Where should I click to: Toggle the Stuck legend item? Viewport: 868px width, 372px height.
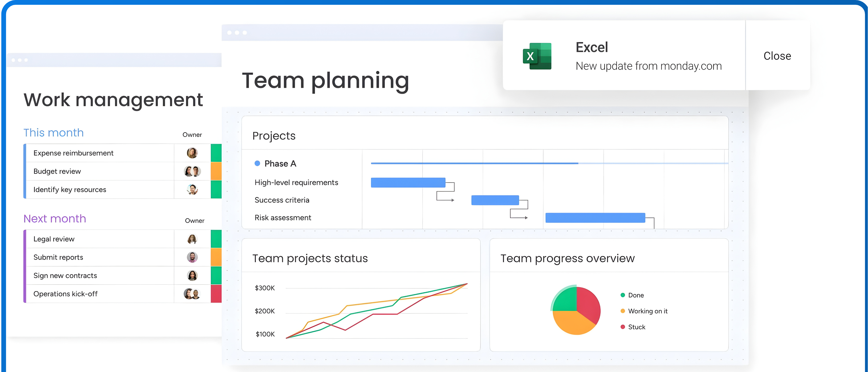[633, 327]
